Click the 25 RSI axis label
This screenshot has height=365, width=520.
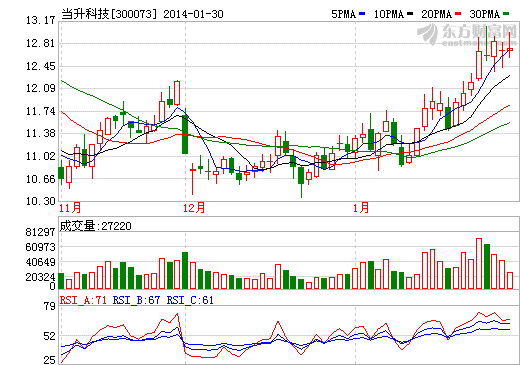(50, 360)
